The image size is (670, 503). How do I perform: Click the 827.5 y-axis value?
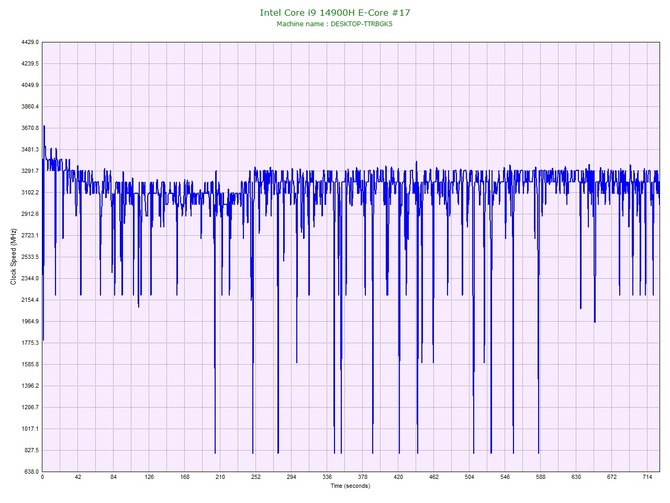(31, 450)
